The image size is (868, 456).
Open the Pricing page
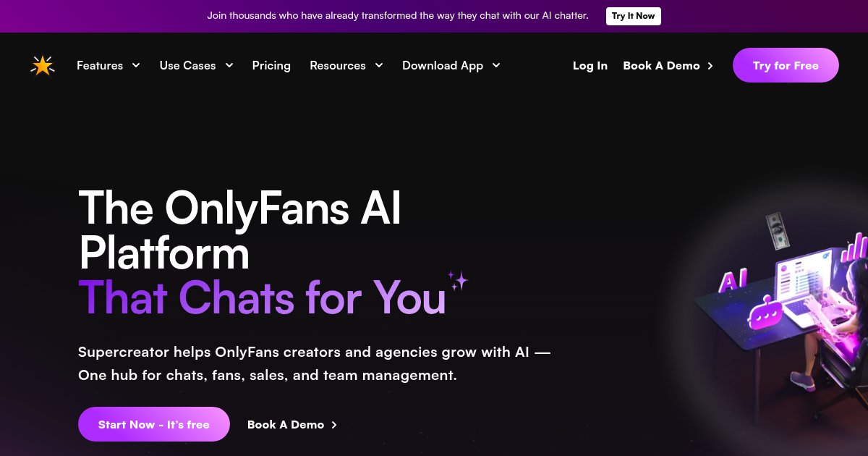point(271,66)
